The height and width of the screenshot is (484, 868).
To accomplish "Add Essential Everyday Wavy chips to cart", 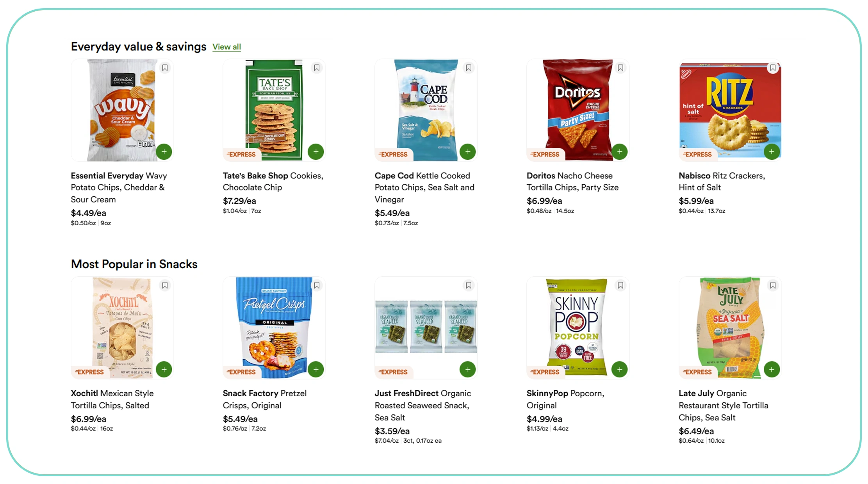I will coord(164,151).
